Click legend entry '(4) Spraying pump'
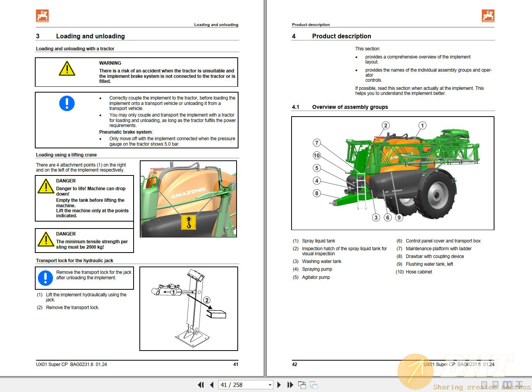 coord(312,269)
